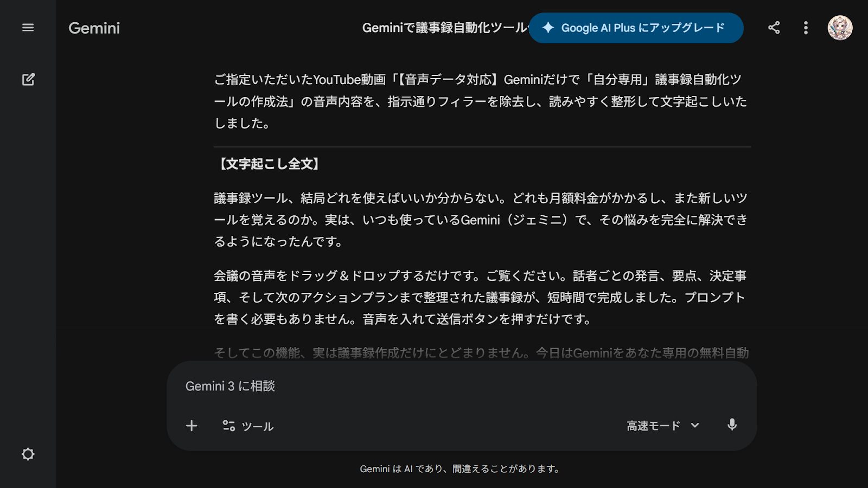The height and width of the screenshot is (488, 868).
Task: Start a new chat with the compose icon
Action: tap(28, 79)
